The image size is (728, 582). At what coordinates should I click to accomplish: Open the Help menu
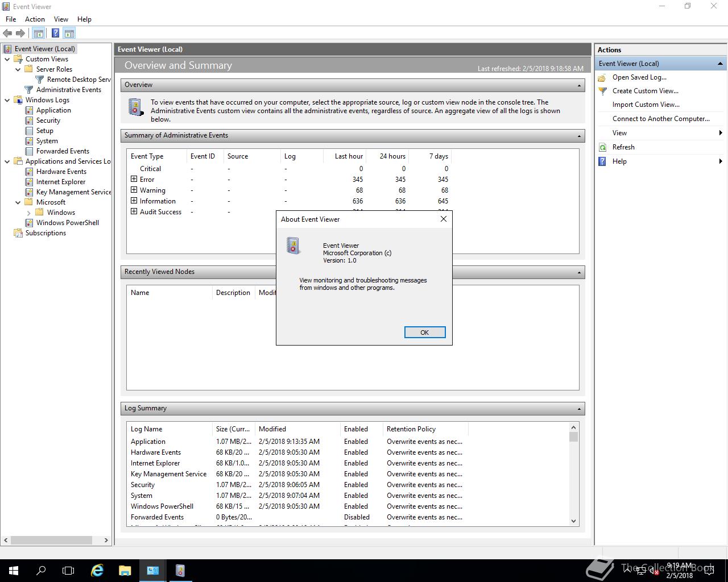click(x=84, y=19)
